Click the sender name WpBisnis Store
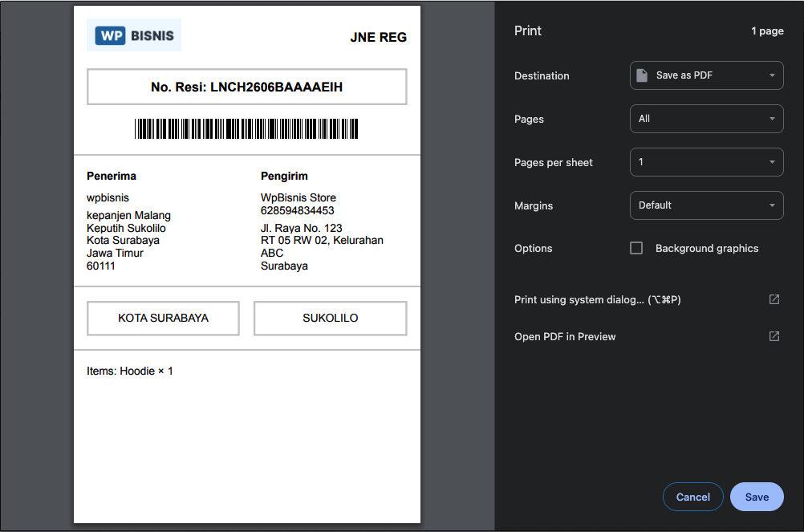 click(298, 197)
